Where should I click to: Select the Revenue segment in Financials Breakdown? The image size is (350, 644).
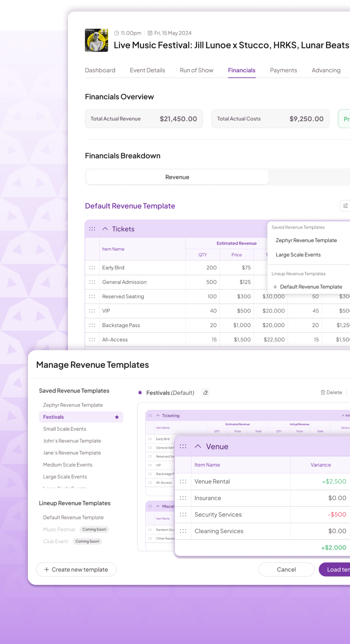(177, 177)
